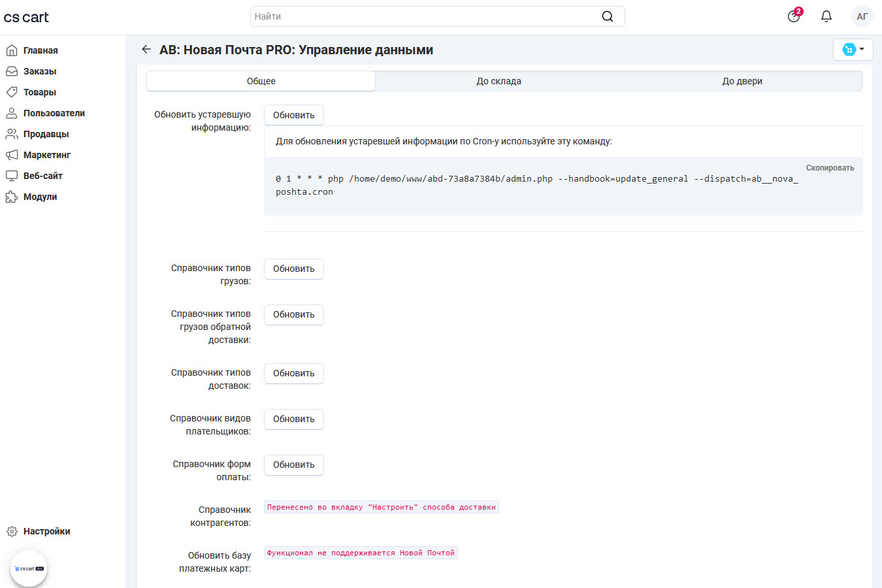Open Модули in the sidebar
Viewport: 882px width, 588px height.
click(40, 197)
